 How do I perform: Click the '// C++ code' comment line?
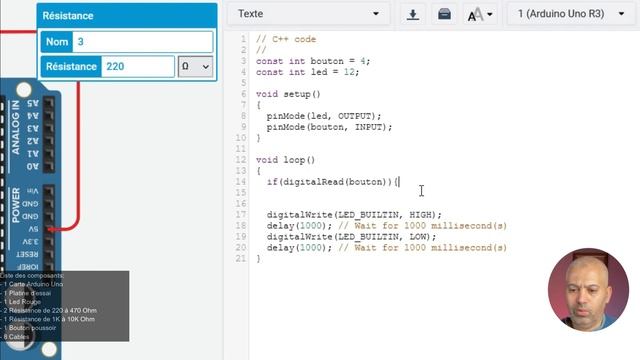click(x=286, y=39)
